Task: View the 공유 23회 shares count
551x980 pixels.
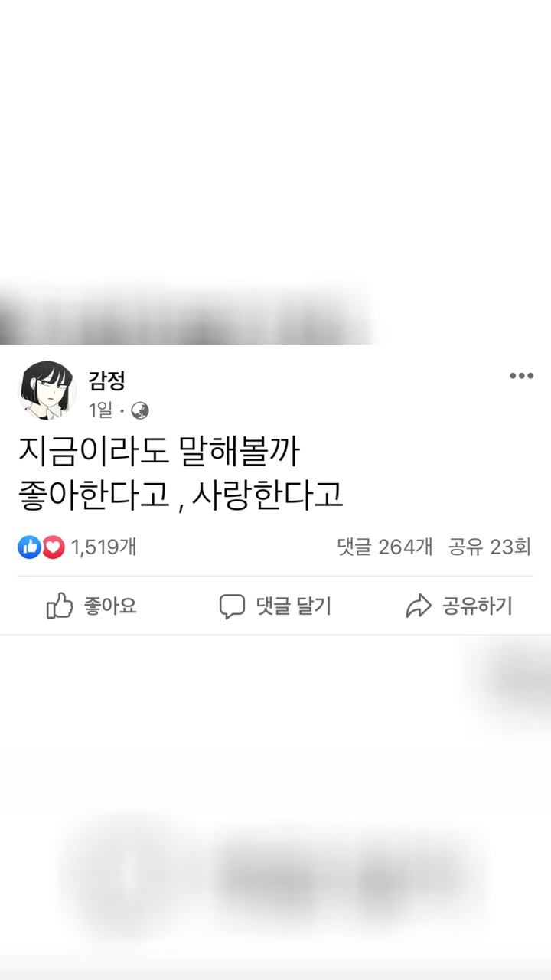Action: [490, 547]
